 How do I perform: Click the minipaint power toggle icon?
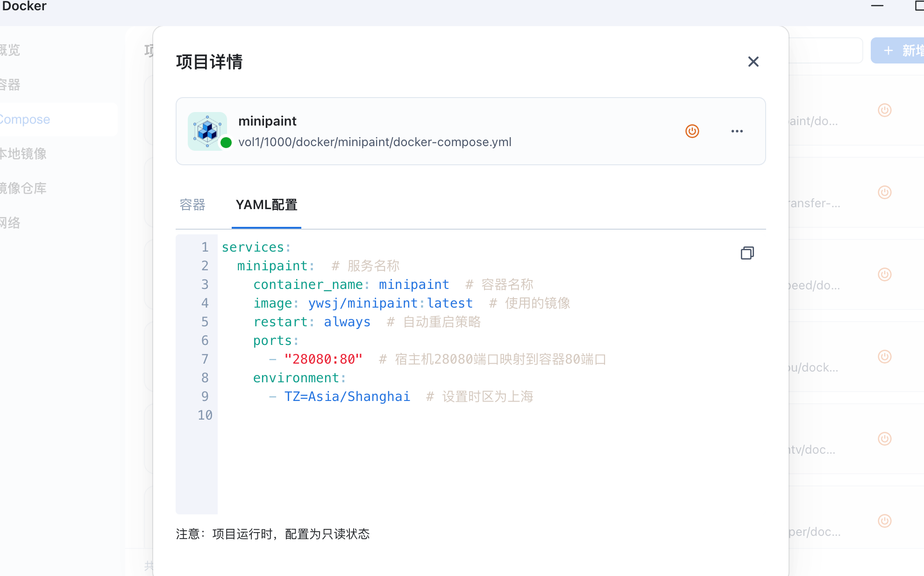(x=692, y=131)
